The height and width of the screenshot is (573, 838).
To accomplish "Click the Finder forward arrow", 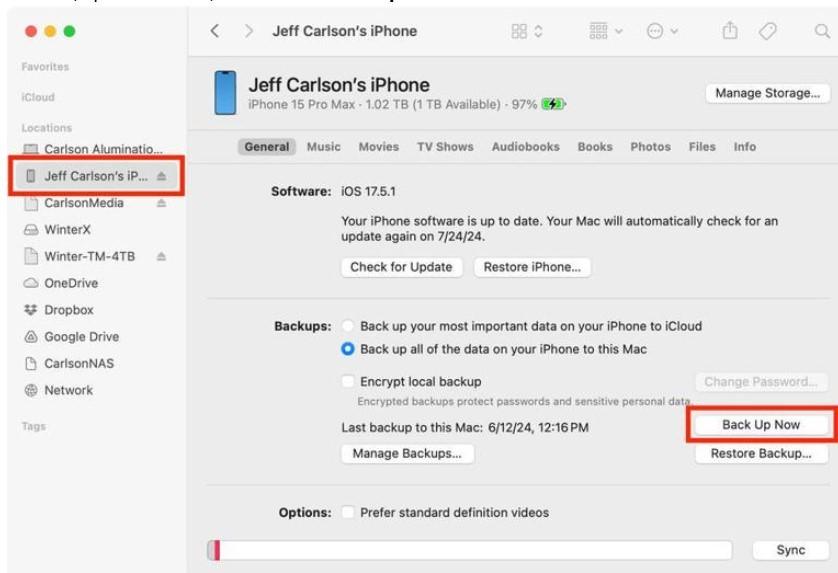I will [x=248, y=31].
